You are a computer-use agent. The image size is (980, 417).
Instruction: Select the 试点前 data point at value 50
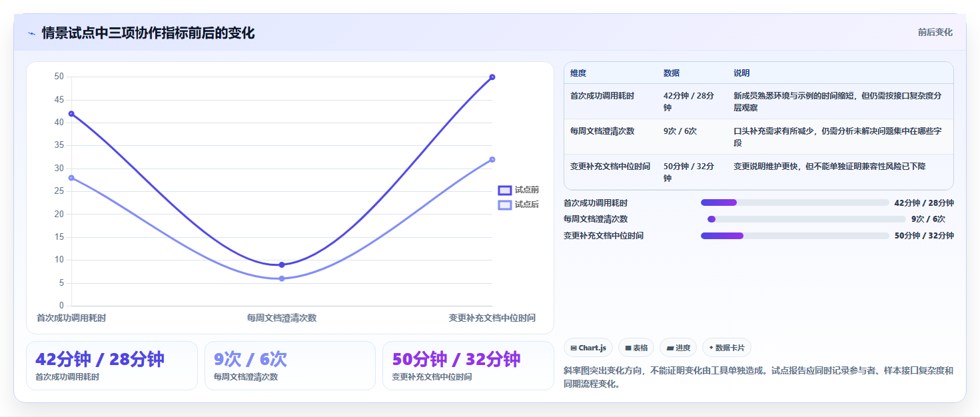[492, 77]
